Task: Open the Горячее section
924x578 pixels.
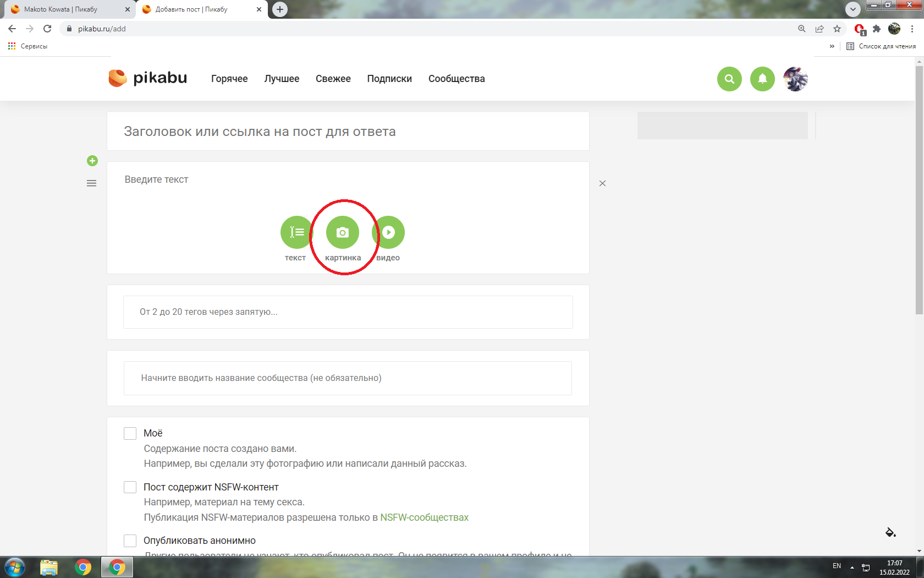Action: (229, 79)
